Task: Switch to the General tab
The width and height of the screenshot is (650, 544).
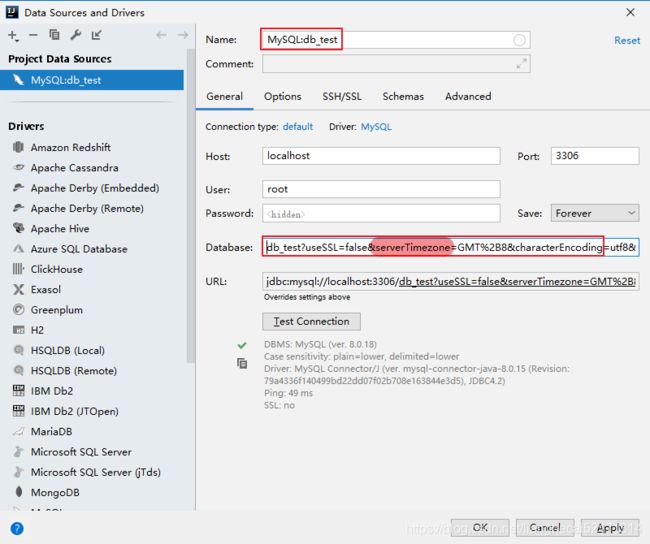Action: 225,96
